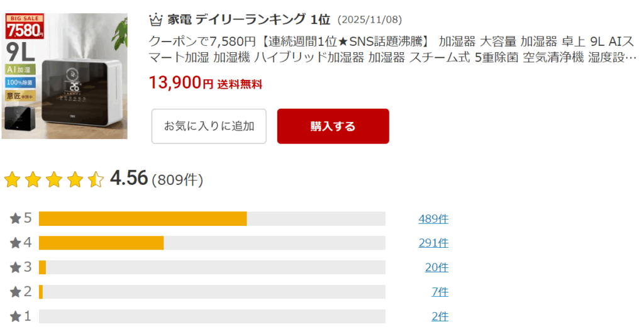Click the first gold star of overall rating
644x334 pixels.
click(12, 180)
